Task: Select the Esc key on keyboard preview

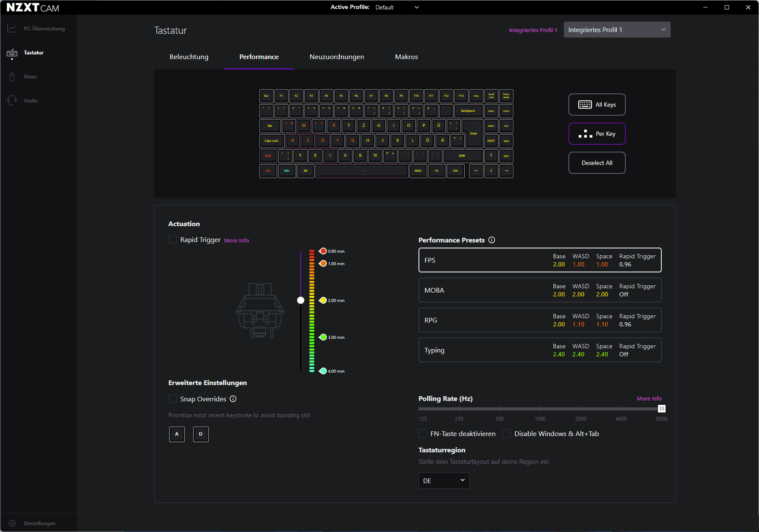Action: point(266,96)
